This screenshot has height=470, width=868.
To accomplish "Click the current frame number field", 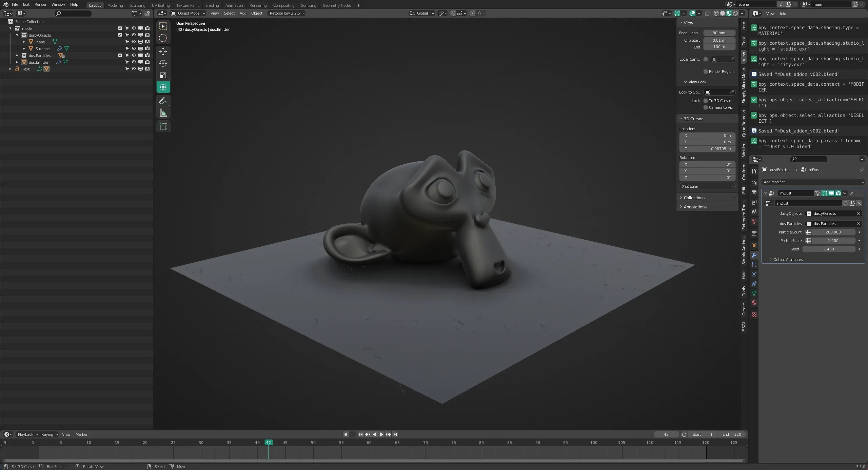I will click(x=666, y=434).
